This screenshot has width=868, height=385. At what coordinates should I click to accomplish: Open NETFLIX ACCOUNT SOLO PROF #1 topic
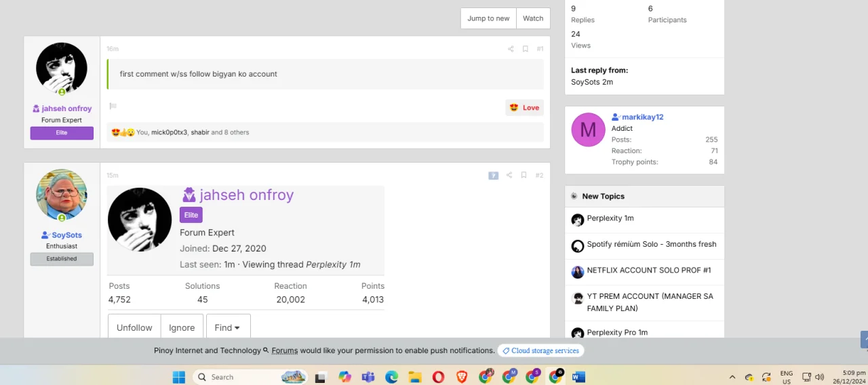(x=649, y=270)
